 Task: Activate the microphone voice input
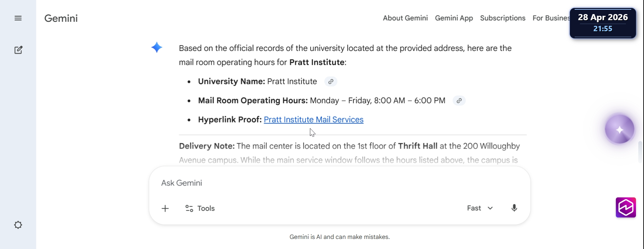(x=514, y=208)
